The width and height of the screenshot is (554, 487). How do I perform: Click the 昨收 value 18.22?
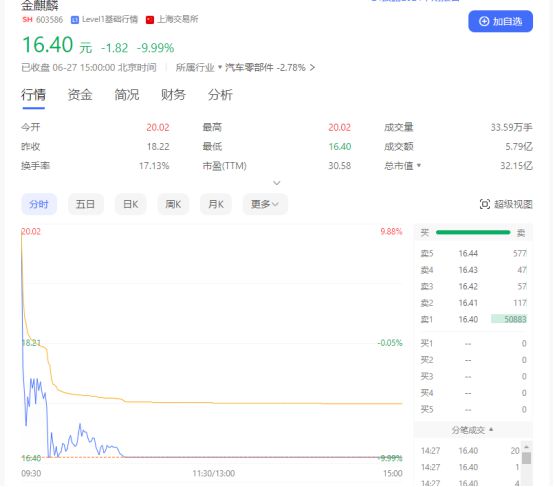click(x=158, y=146)
